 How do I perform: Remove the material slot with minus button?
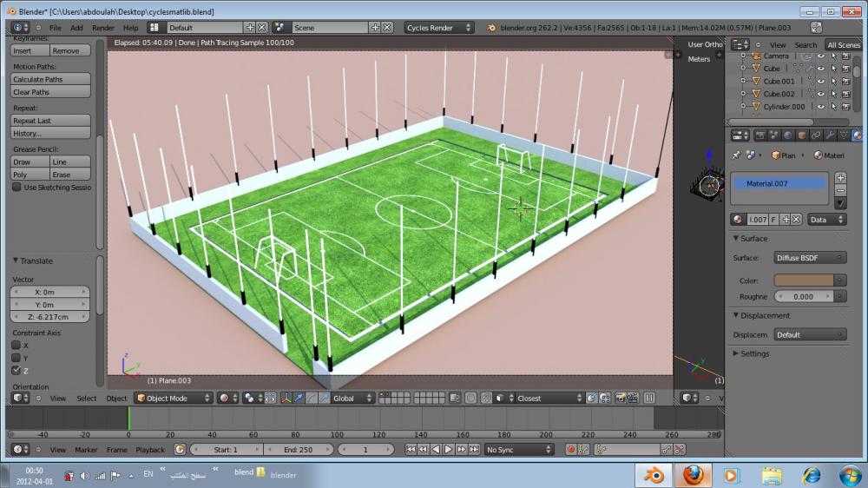[840, 190]
